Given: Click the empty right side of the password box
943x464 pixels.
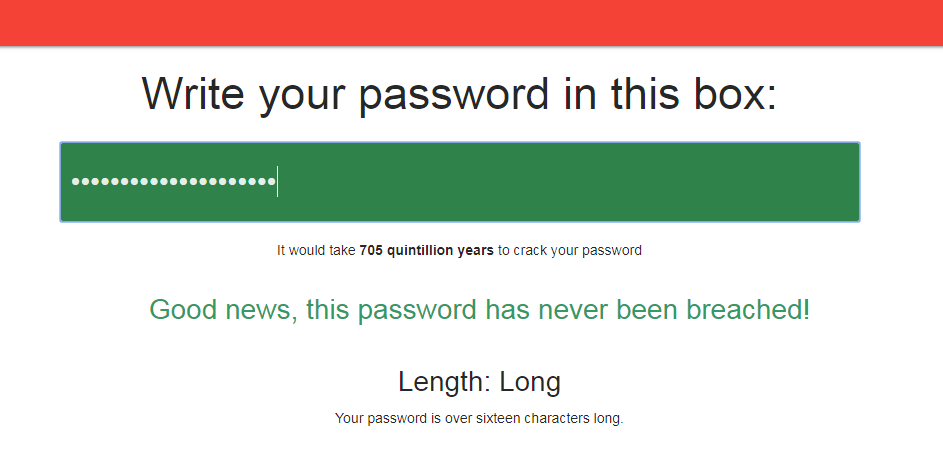Looking at the screenshot, I should [650, 182].
